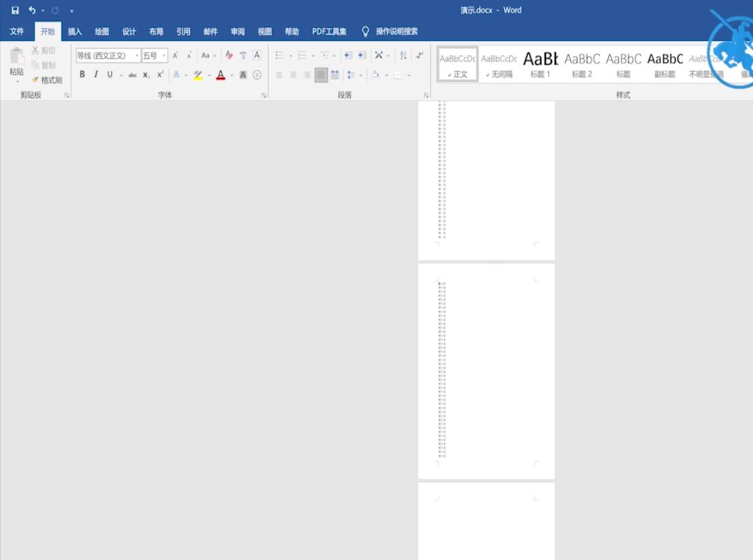753x560 pixels.
Task: Toggle underline formatting
Action: (x=109, y=74)
